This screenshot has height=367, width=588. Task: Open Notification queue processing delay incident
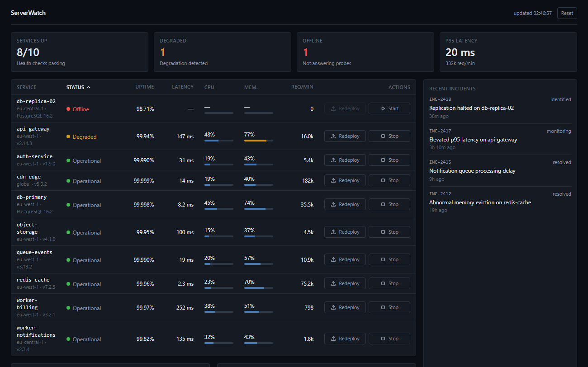pos(500,170)
